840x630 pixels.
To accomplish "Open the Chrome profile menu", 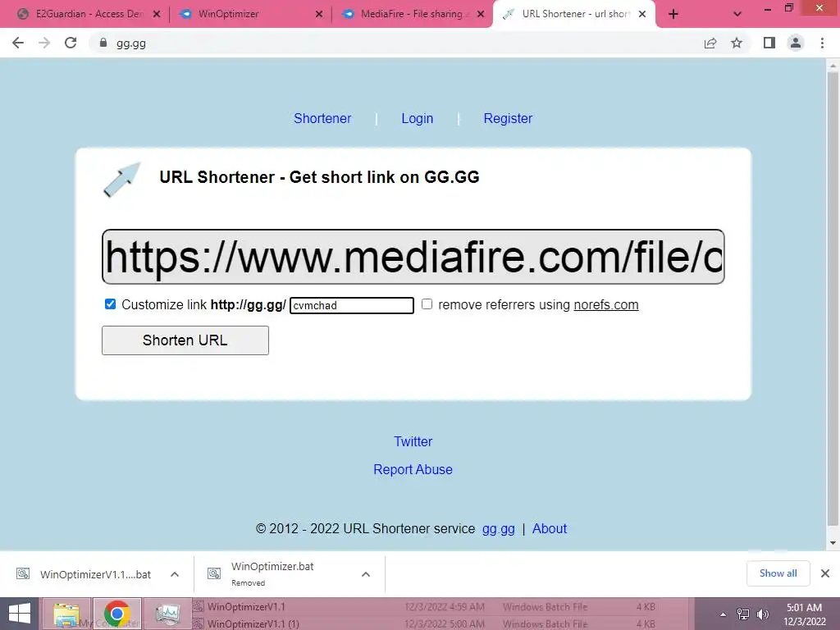I will 796,43.
